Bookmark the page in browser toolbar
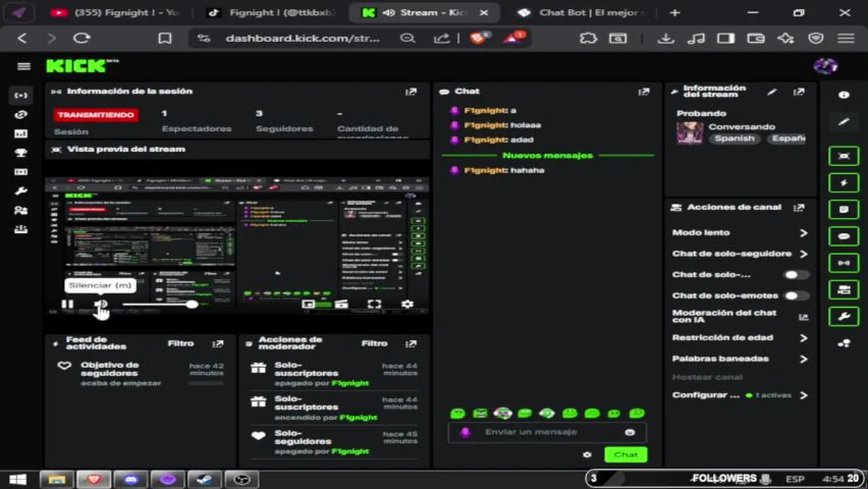Viewport: 868px width, 489px height. pos(164,39)
